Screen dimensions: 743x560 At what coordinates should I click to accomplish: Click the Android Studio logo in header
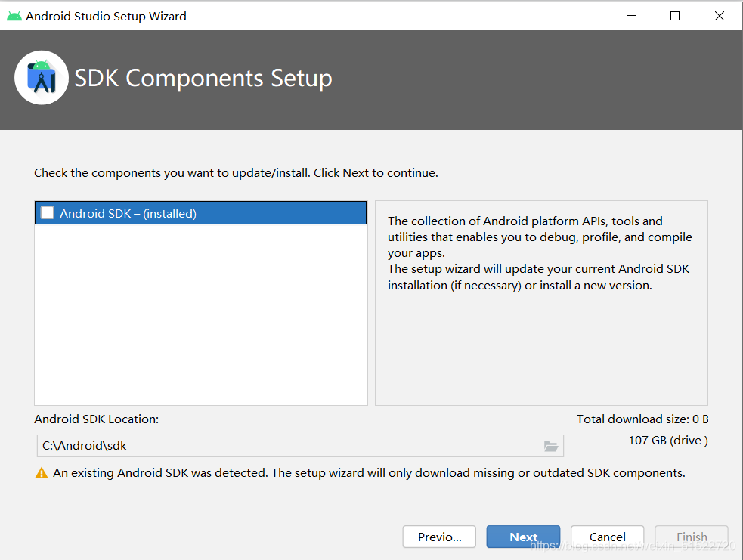42,78
